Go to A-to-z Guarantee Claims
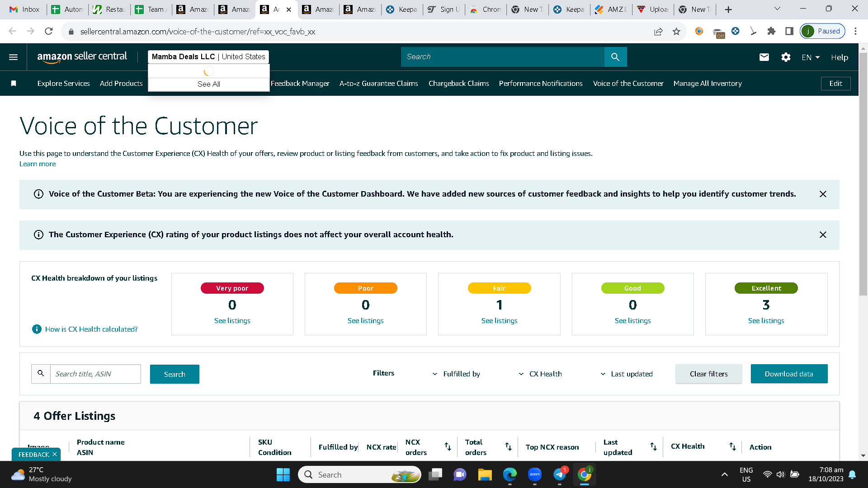868x488 pixels. point(379,84)
